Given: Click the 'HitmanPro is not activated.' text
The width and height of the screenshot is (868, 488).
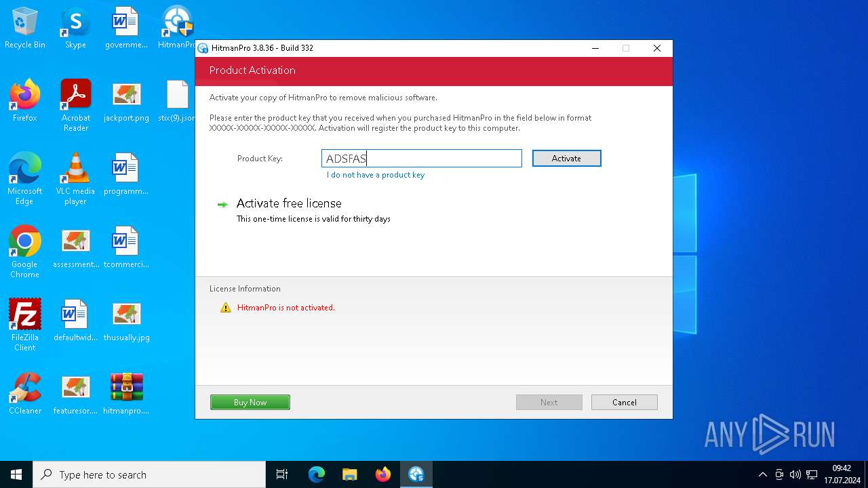Looking at the screenshot, I should tap(286, 308).
